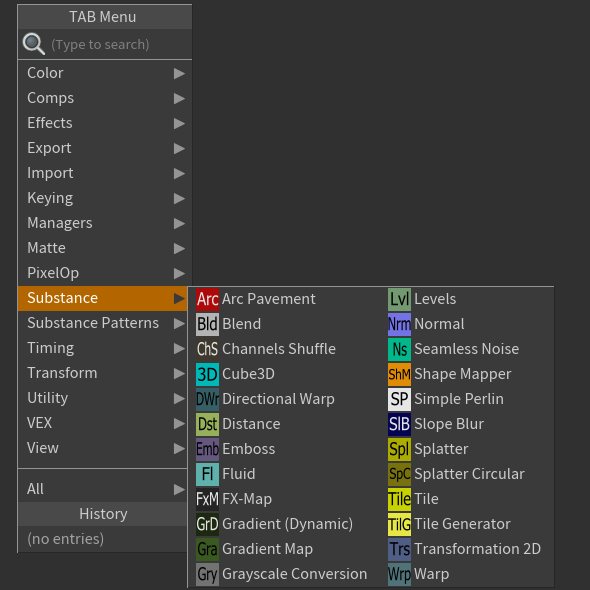Click the TAB Menu title header
Screen dimensions: 590x590
click(105, 17)
